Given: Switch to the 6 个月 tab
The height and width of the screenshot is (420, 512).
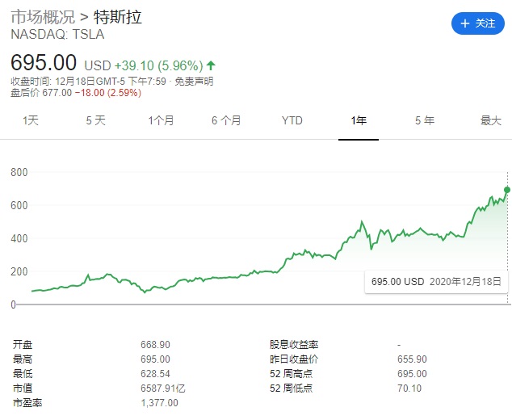Looking at the screenshot, I should click(226, 120).
